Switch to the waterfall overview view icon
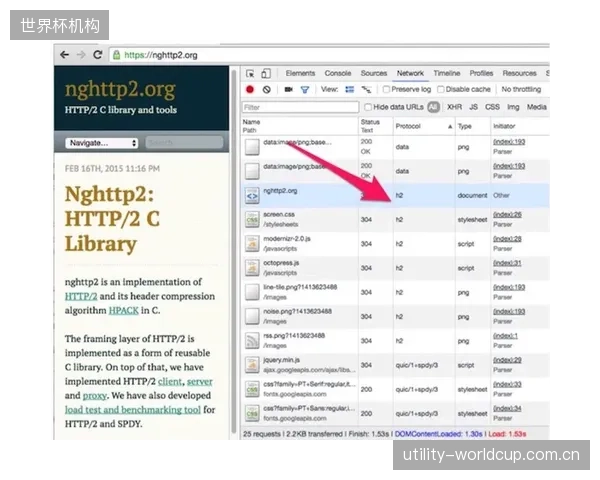The image size is (600, 480). coord(366,90)
